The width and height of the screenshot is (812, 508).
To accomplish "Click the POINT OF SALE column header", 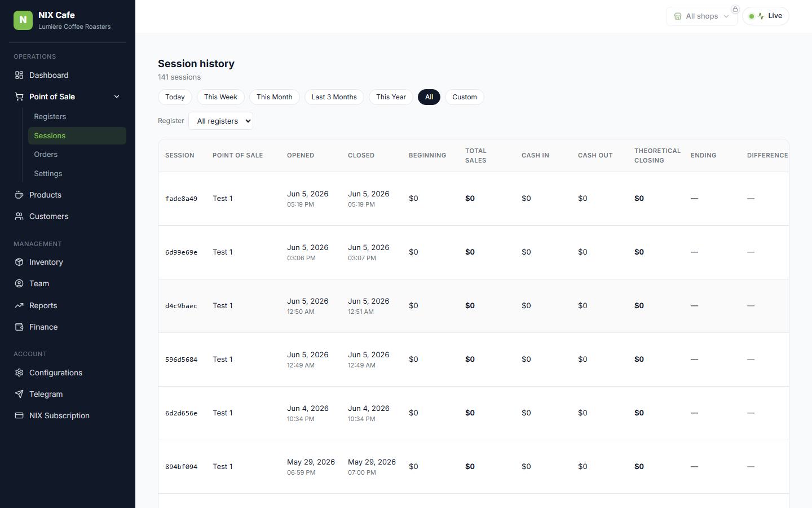I will pyautogui.click(x=238, y=155).
